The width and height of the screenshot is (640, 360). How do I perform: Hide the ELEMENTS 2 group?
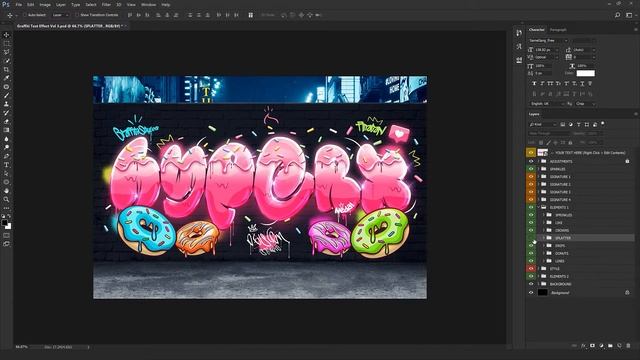tap(531, 276)
